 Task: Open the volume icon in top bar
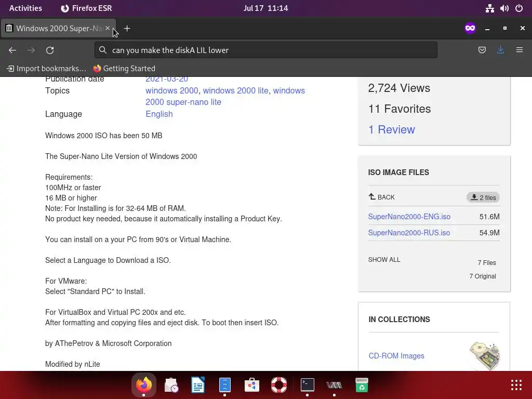(x=504, y=8)
